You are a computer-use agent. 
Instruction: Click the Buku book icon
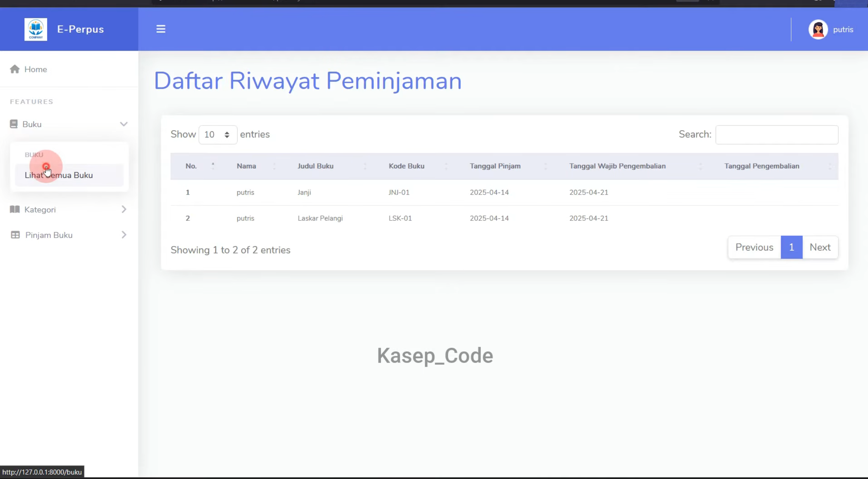14,124
